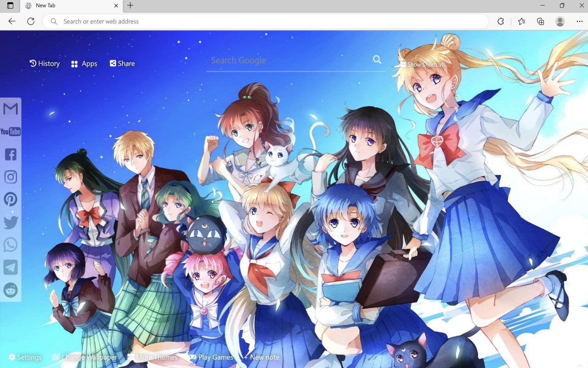This screenshot has height=368, width=588.
Task: Click the browser address bar
Action: tap(266, 21)
